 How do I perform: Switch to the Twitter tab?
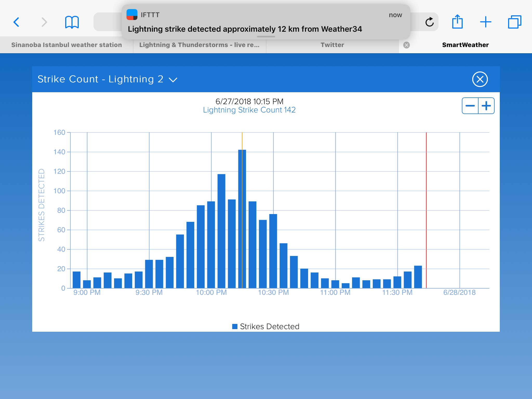(x=332, y=45)
